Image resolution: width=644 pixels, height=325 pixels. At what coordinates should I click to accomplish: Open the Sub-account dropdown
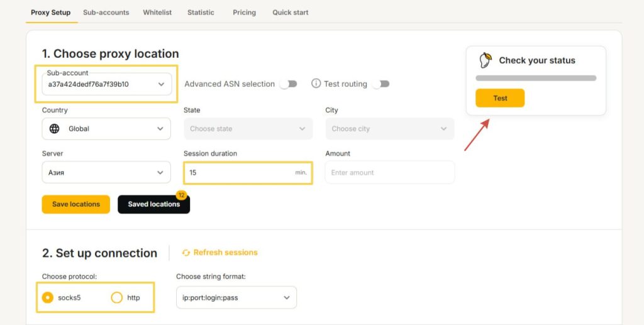(106, 84)
